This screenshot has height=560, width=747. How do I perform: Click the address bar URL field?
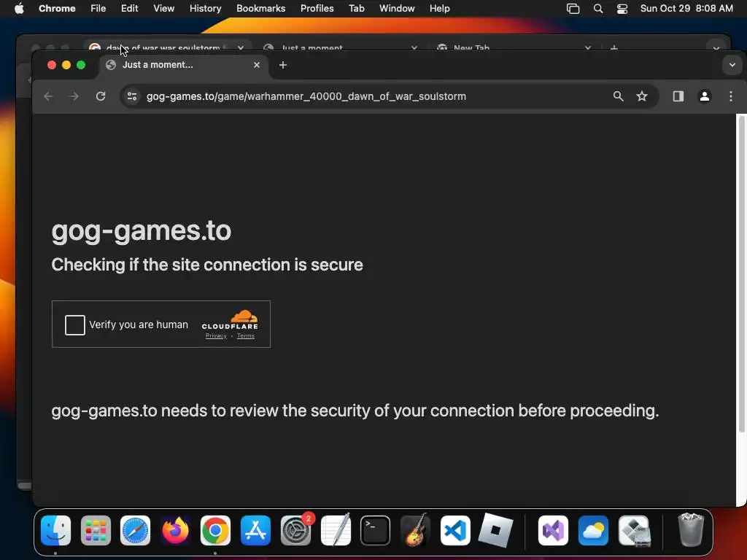pyautogui.click(x=306, y=96)
